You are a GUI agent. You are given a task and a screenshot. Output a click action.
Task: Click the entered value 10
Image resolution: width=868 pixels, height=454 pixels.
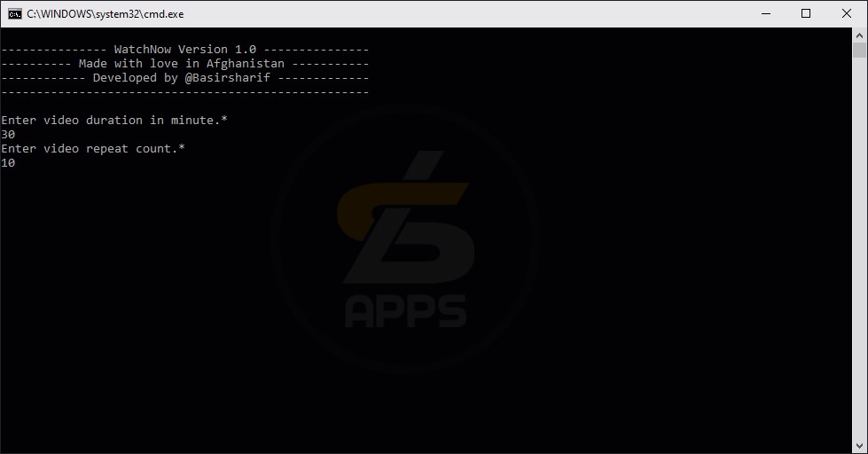[x=8, y=163]
